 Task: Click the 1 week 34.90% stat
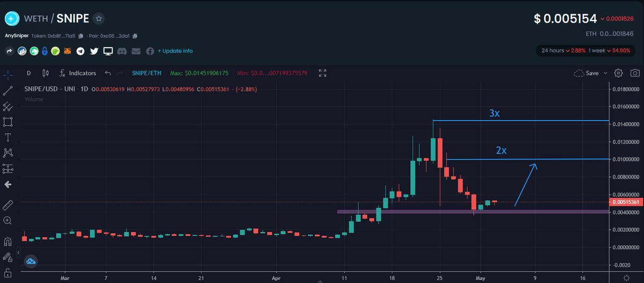tap(610, 50)
